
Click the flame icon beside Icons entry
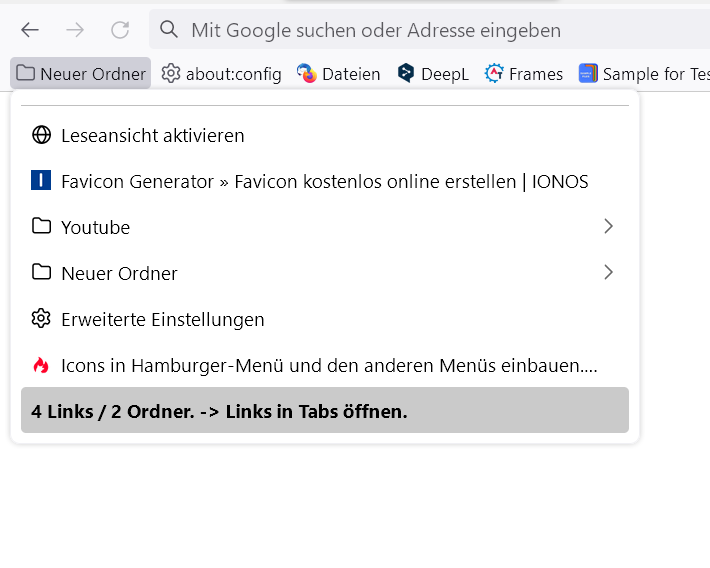coord(41,365)
